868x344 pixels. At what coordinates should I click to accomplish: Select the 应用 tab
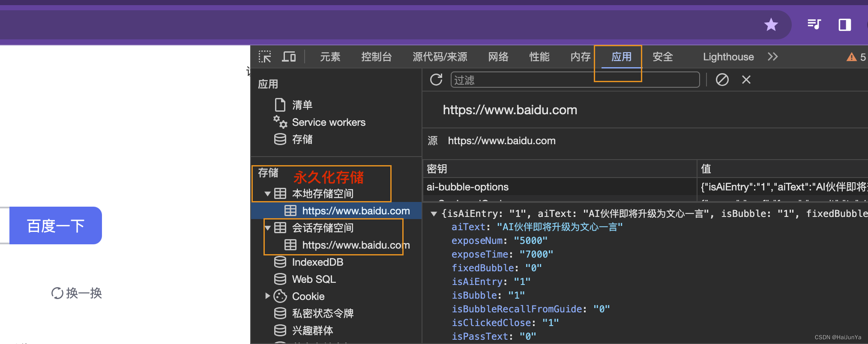coord(622,57)
